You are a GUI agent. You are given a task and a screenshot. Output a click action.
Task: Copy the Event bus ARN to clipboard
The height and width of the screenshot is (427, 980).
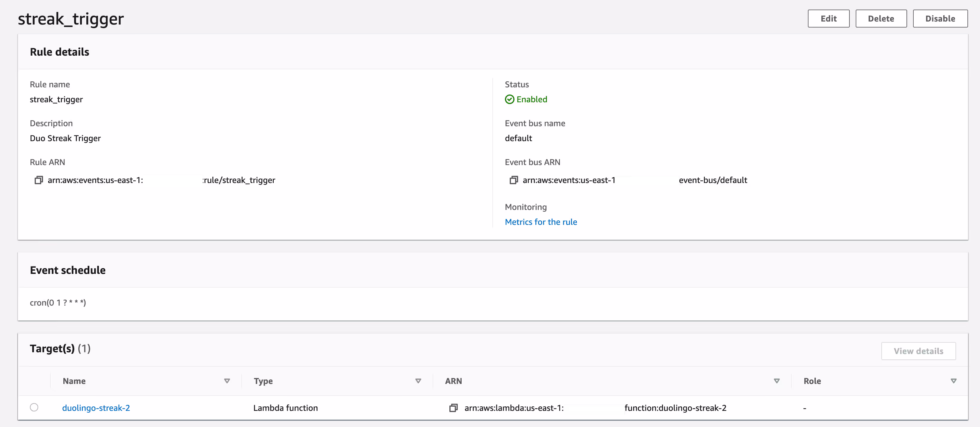(514, 180)
